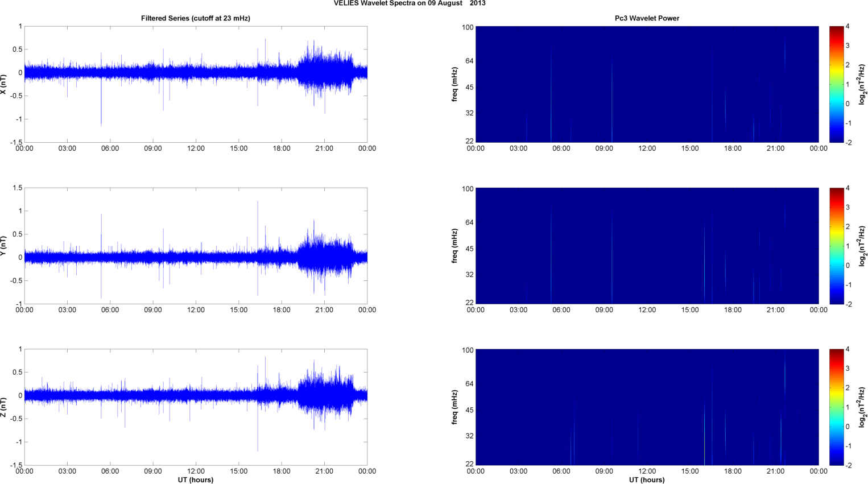This screenshot has width=868, height=484.
Task: Click freq (mHz) label of Y spectrogram
Action: pos(454,246)
